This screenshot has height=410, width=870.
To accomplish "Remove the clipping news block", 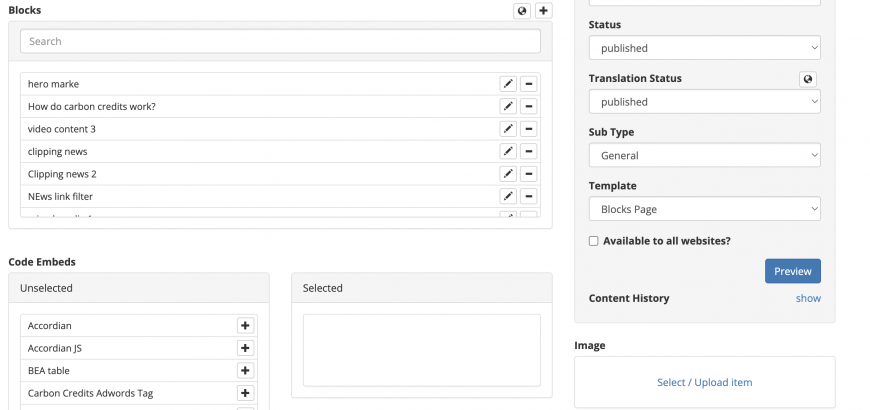I will (x=528, y=151).
